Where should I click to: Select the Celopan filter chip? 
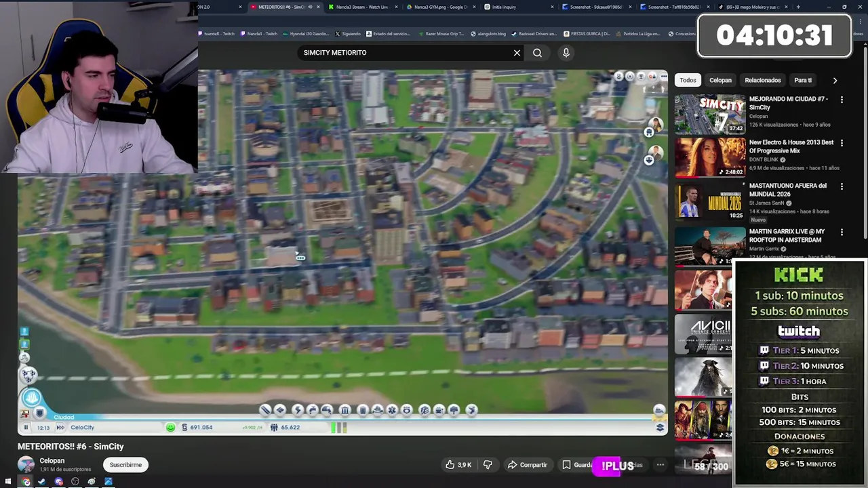point(720,80)
